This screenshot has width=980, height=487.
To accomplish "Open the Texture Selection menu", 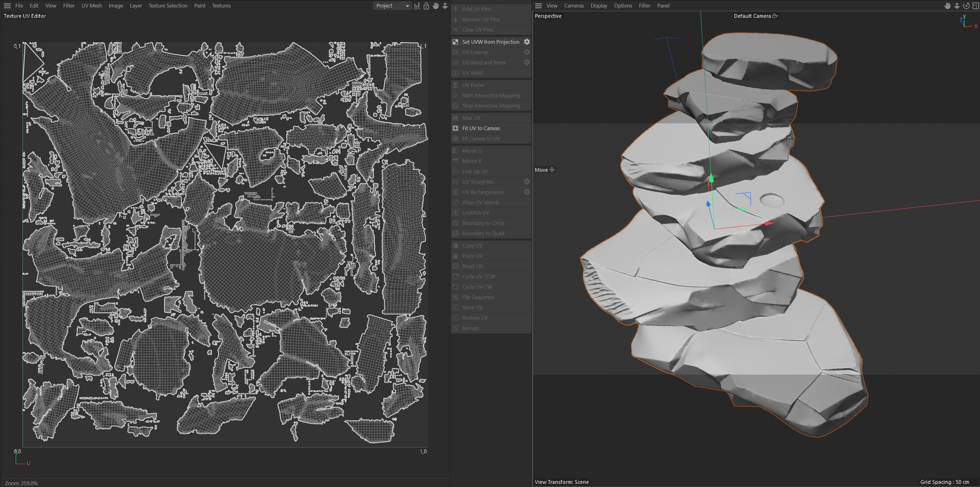I will pos(168,6).
